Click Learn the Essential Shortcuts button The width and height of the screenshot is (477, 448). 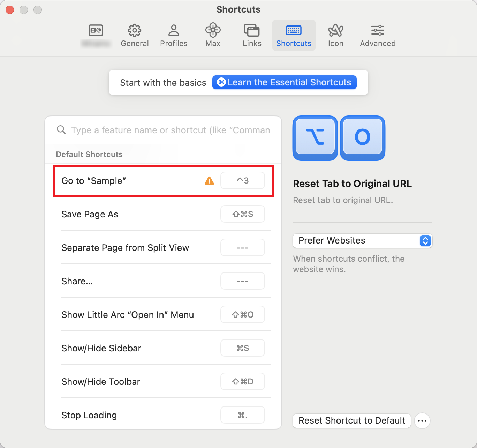(x=284, y=82)
